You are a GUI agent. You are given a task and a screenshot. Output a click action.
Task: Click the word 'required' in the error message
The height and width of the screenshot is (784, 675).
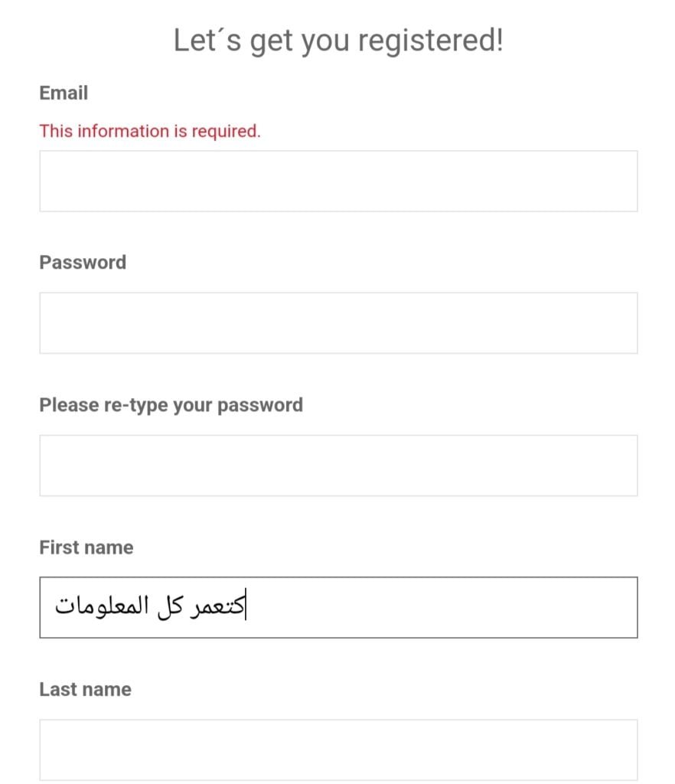[x=225, y=132]
